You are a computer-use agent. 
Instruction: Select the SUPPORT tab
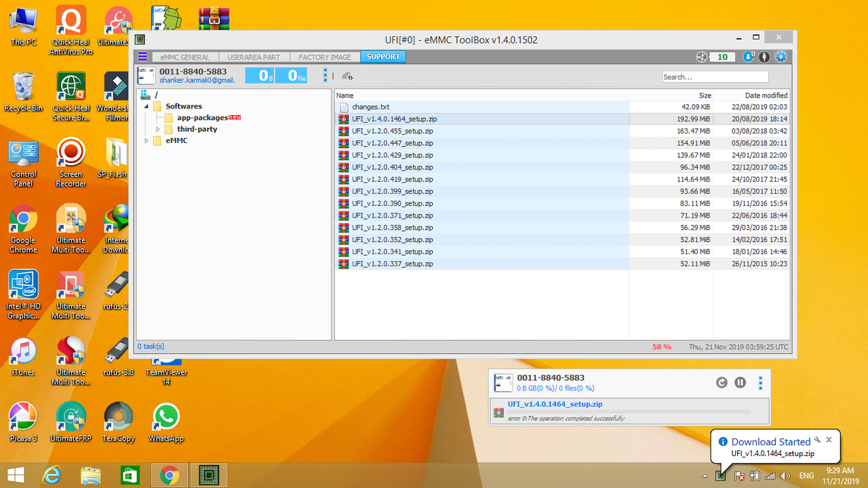[383, 57]
